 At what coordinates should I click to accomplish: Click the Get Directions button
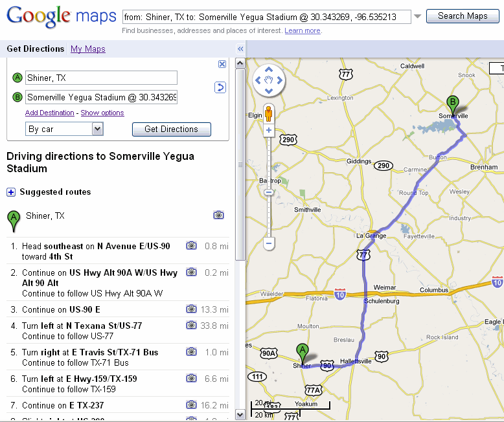[171, 129]
